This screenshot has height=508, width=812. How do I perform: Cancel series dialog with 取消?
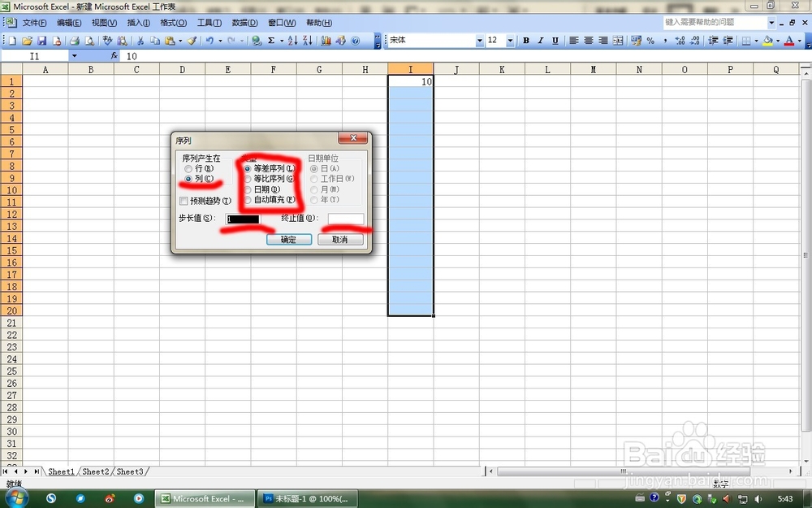point(340,240)
